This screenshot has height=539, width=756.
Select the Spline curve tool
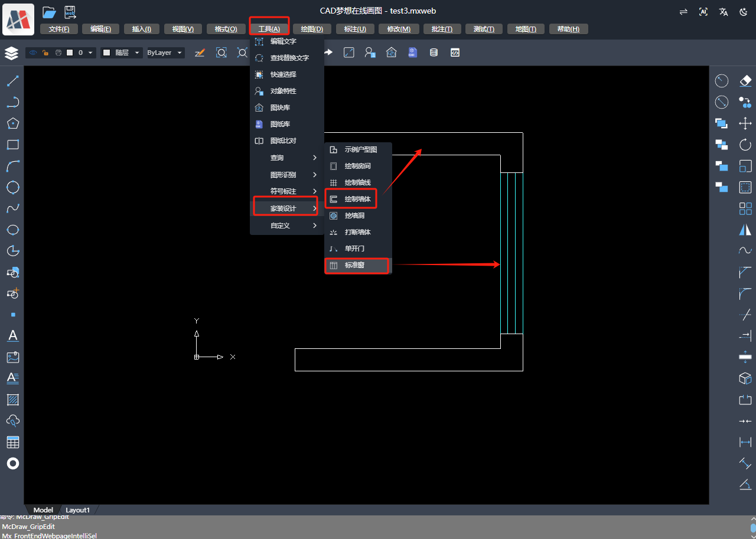coord(12,208)
